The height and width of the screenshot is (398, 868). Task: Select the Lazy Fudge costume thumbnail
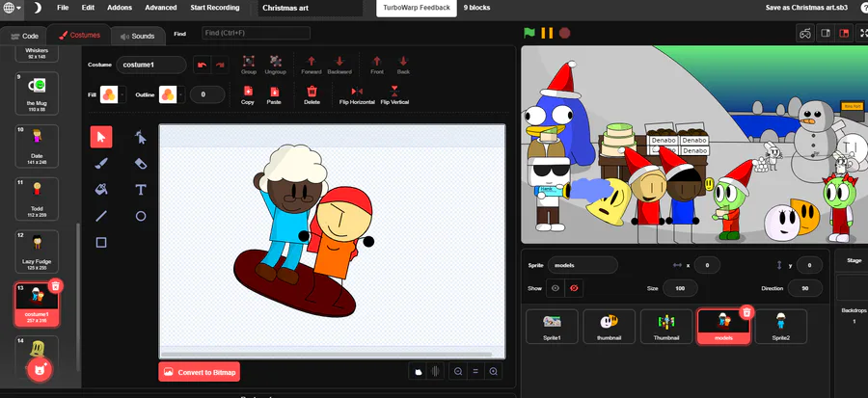tap(37, 252)
